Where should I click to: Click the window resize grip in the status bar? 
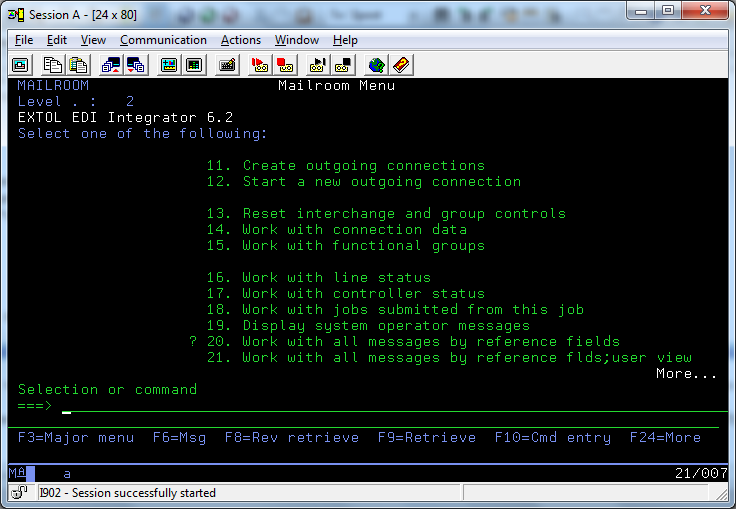click(721, 494)
